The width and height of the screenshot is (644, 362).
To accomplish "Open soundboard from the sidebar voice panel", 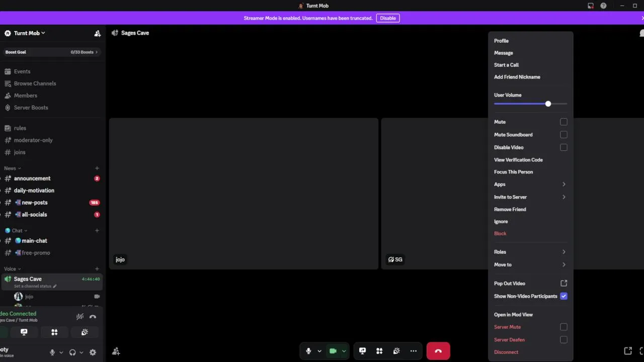I will click(x=85, y=332).
